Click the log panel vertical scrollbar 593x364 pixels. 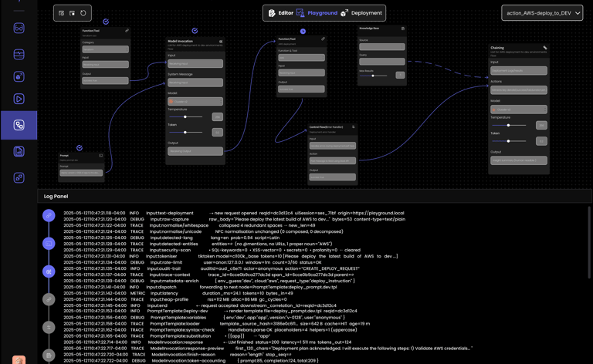pyautogui.click(x=589, y=242)
